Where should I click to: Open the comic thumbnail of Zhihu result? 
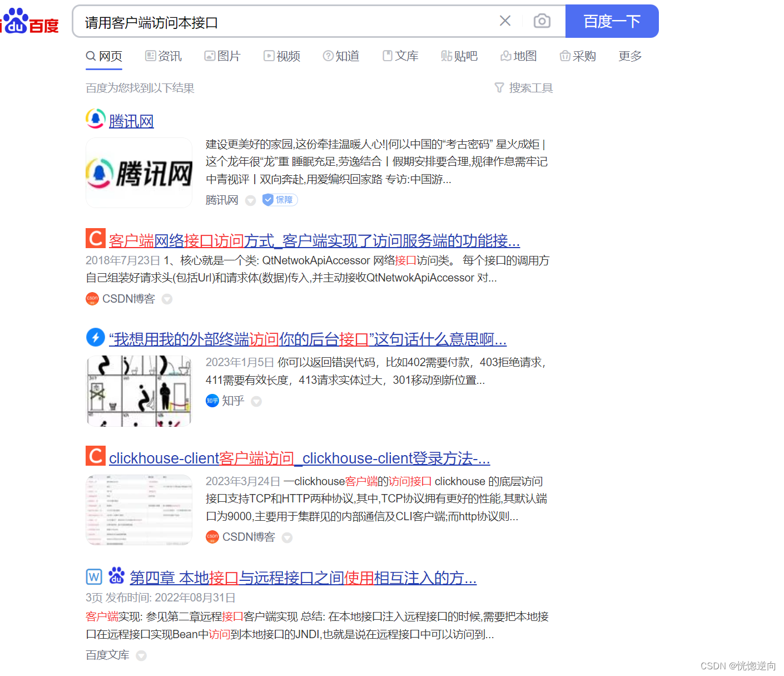point(139,391)
